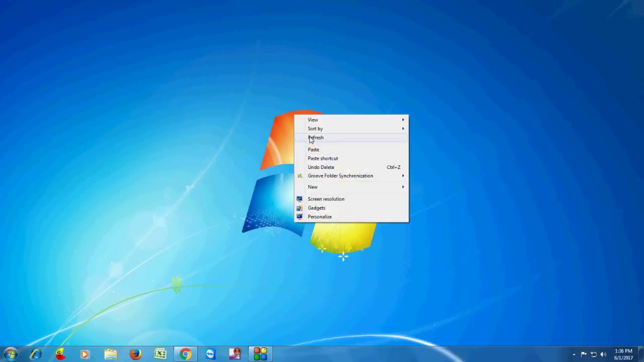Screen dimensions: 644x362
Task: Expand the Sort by submenu
Action: pyautogui.click(x=351, y=129)
